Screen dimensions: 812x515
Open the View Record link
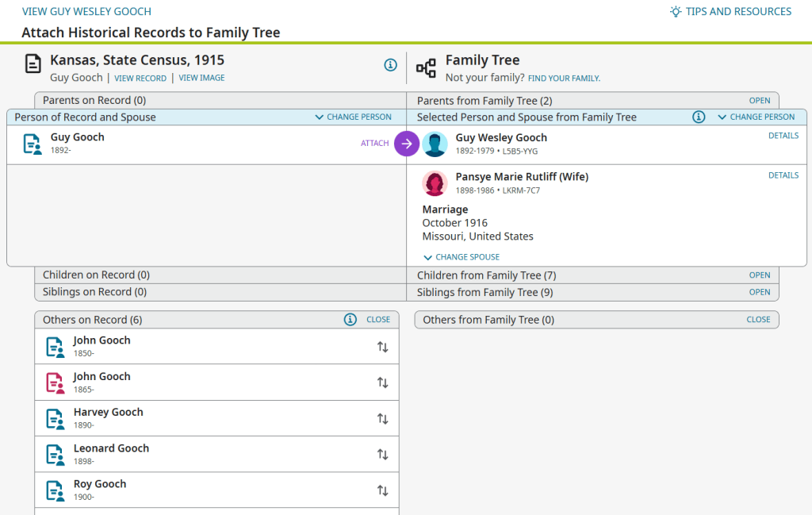(140, 79)
